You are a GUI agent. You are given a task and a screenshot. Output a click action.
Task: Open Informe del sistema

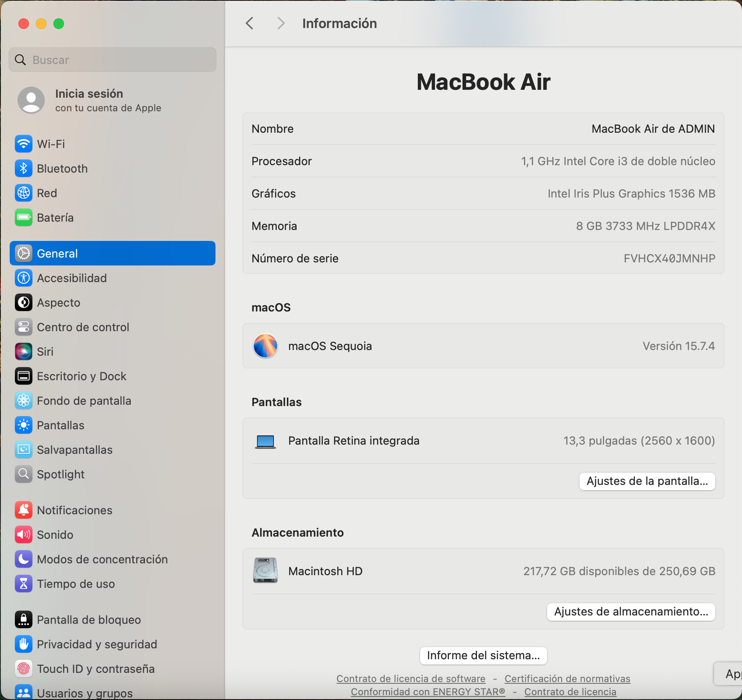483,655
